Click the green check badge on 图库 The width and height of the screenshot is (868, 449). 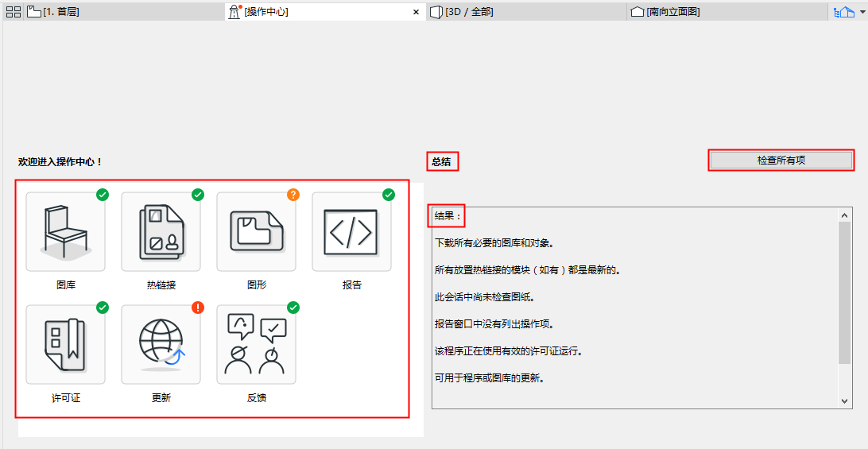click(103, 195)
